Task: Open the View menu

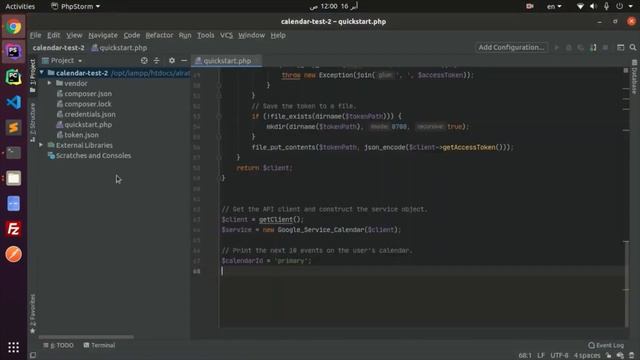Action: [74, 36]
